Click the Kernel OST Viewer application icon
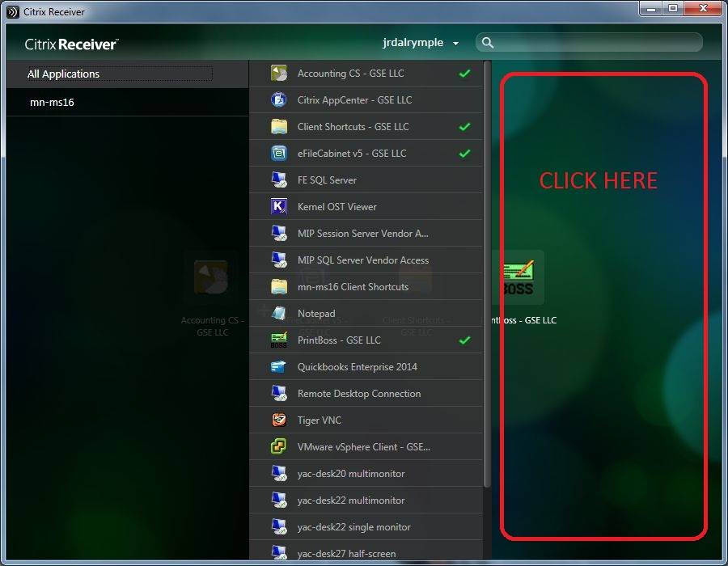Screen dimensions: 728x566 coord(279,206)
